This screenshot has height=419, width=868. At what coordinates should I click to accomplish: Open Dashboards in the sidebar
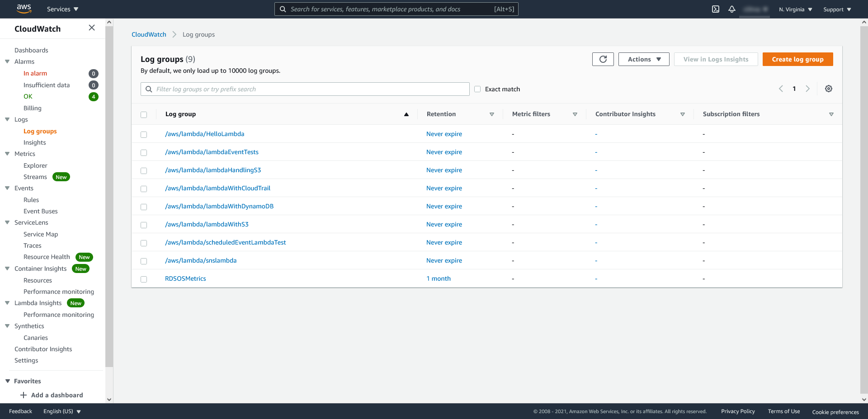point(31,50)
